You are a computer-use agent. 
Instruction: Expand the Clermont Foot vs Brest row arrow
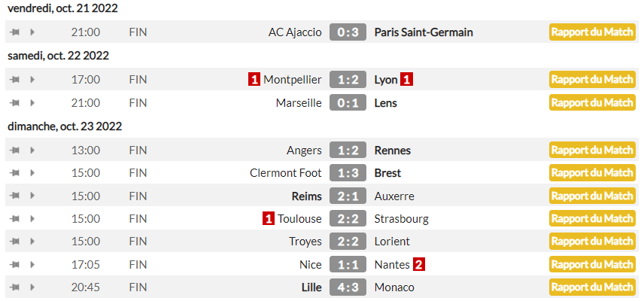coord(32,173)
